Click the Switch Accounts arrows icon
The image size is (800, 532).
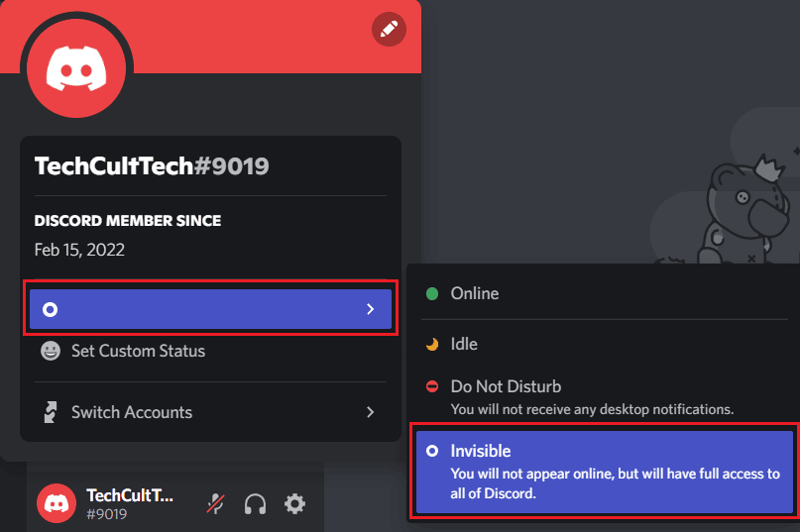[x=50, y=412]
